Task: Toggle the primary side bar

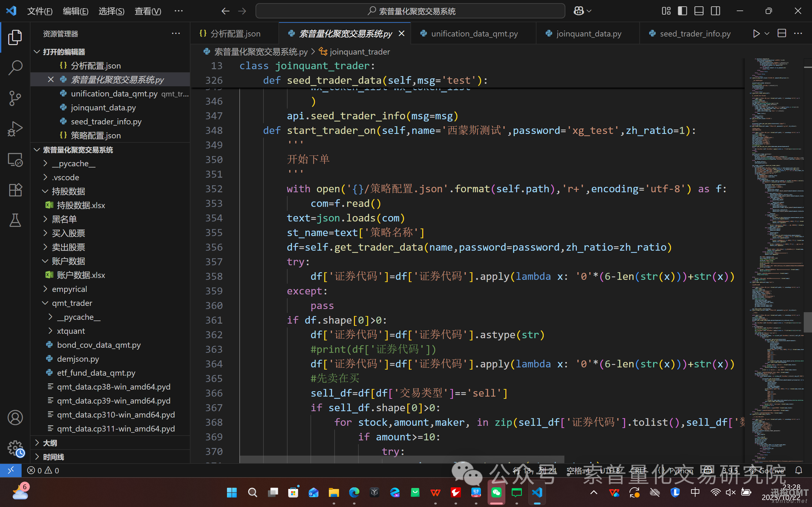Action: (x=682, y=11)
